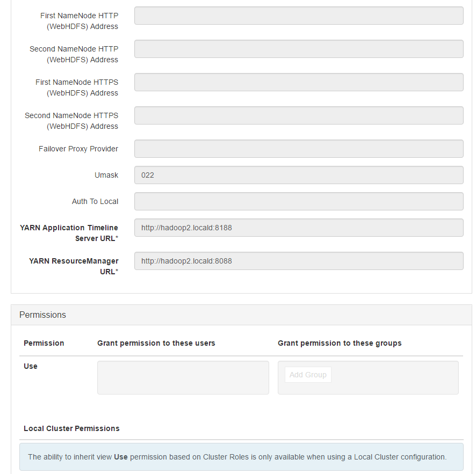Click the Local Cluster info message box

[241, 457]
